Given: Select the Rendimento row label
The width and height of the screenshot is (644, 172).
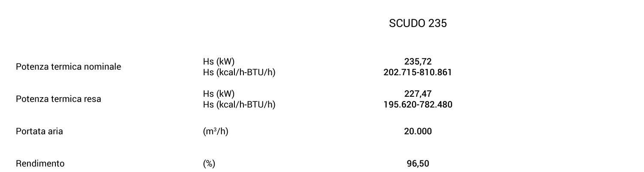Looking at the screenshot, I should [x=40, y=163].
